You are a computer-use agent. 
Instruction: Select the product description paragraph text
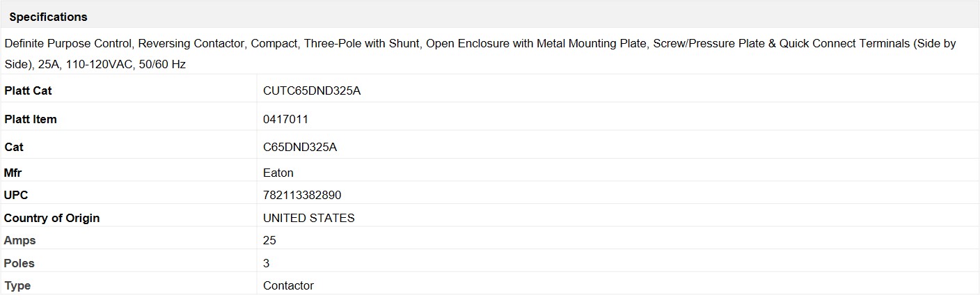tap(480, 54)
